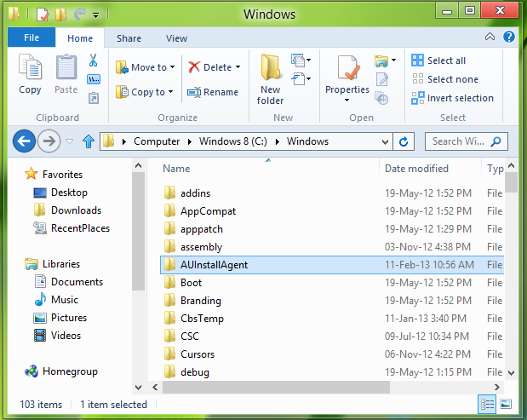
Task: Open Recent locations dropdown arrow
Action: (x=70, y=141)
